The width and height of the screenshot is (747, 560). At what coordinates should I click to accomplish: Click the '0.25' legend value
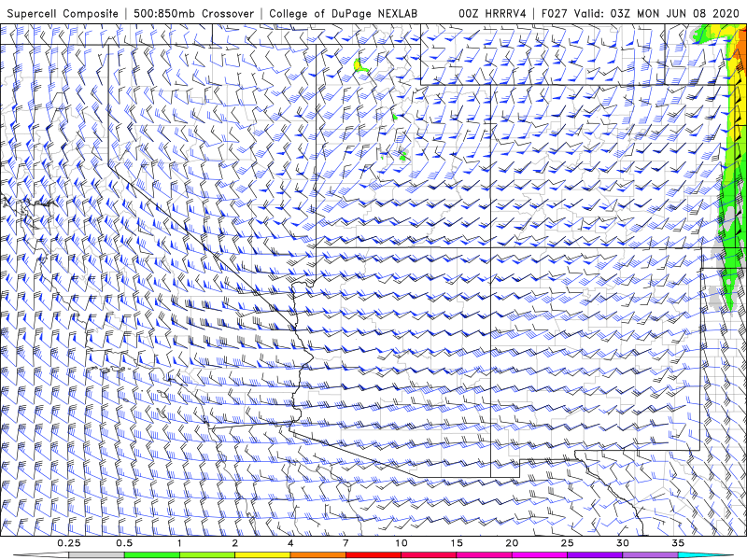pos(69,543)
